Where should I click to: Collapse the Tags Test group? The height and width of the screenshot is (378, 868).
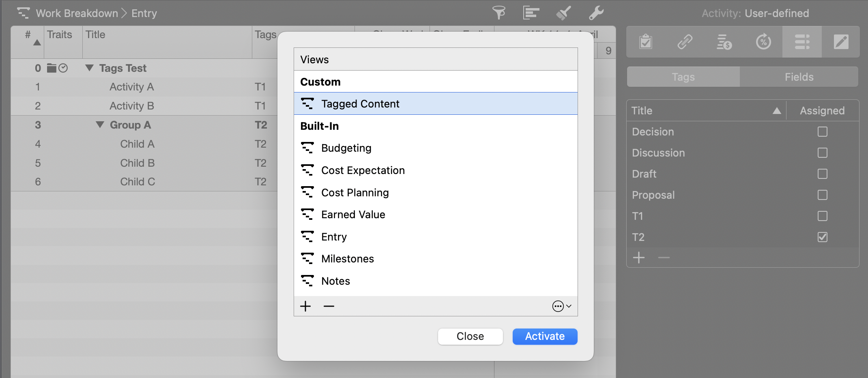point(90,68)
